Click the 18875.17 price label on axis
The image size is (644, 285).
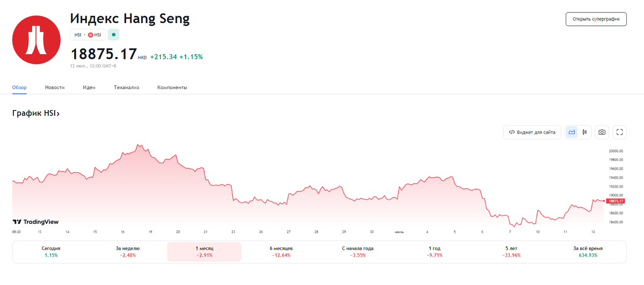(617, 201)
